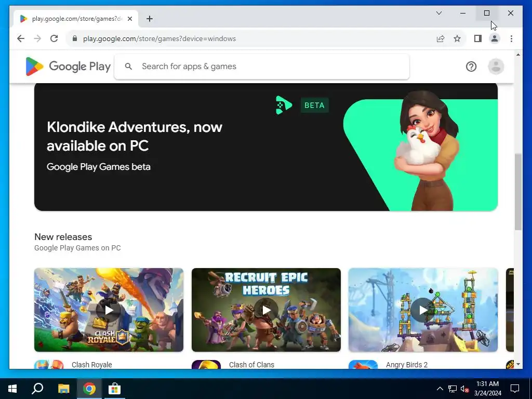Click the vertical scrollbar thumb
Image resolution: width=532 pixels, height=399 pixels.
518,192
